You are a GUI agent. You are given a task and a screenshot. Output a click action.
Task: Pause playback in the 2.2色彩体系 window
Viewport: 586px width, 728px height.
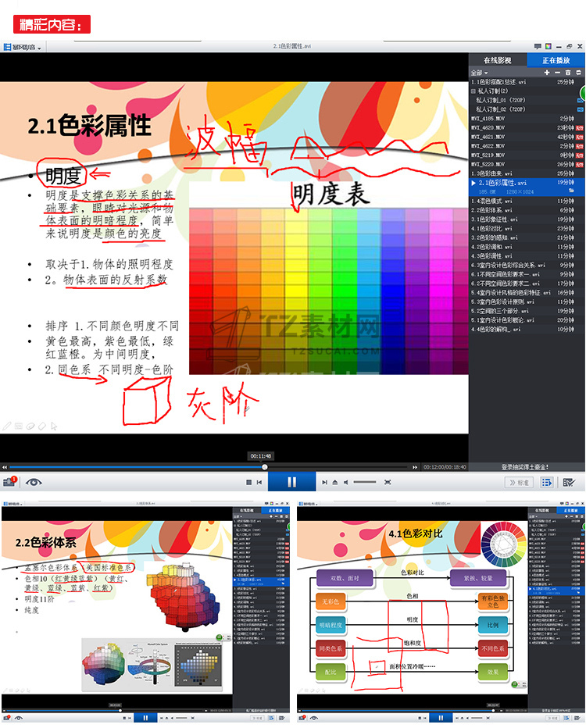point(145,718)
